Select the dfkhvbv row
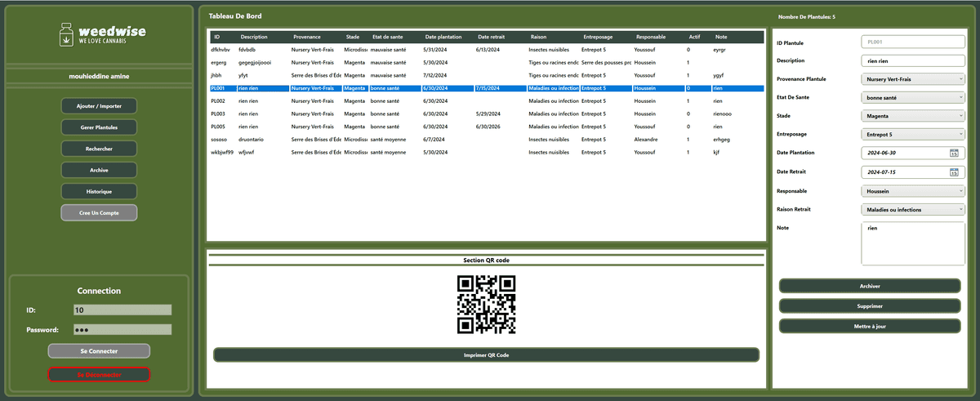The image size is (980, 401). click(486, 50)
